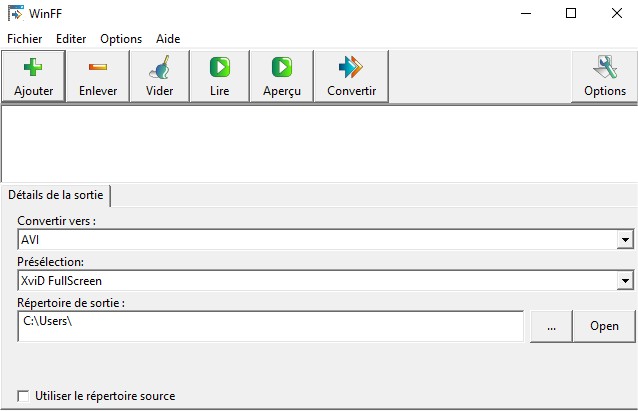Open the Editer menu
The width and height of the screenshot is (638, 411).
71,39
